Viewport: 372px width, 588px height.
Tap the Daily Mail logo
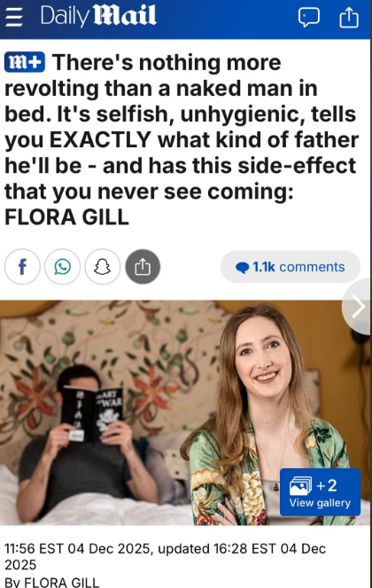pos(98,16)
